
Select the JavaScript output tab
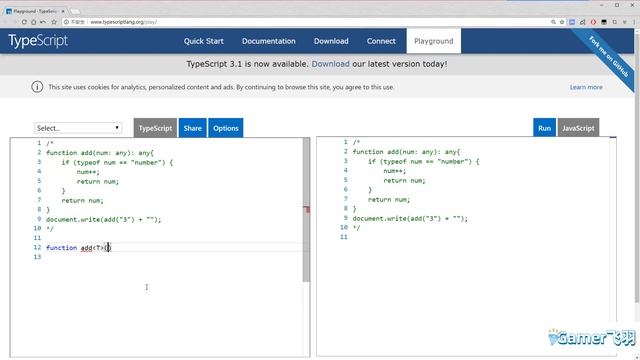click(x=578, y=128)
